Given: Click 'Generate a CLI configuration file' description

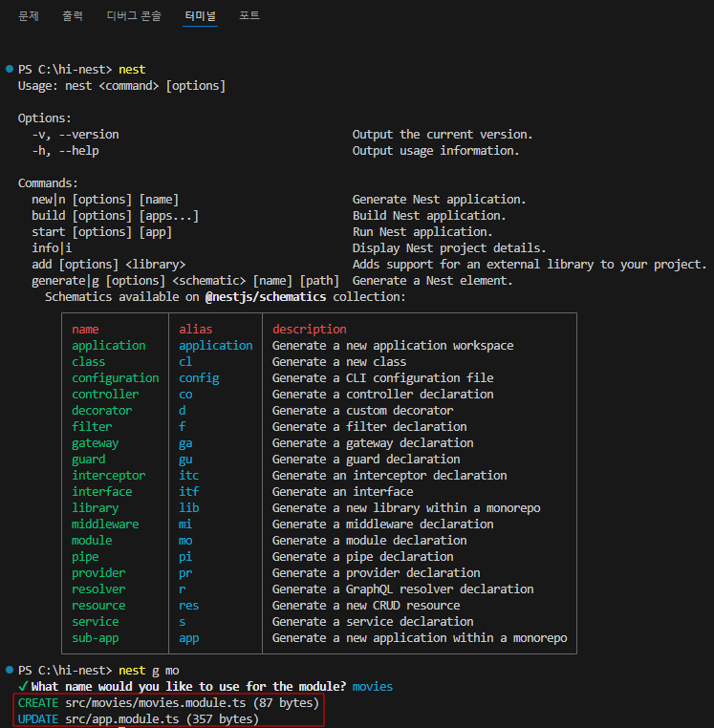Looking at the screenshot, I should coord(382,378).
